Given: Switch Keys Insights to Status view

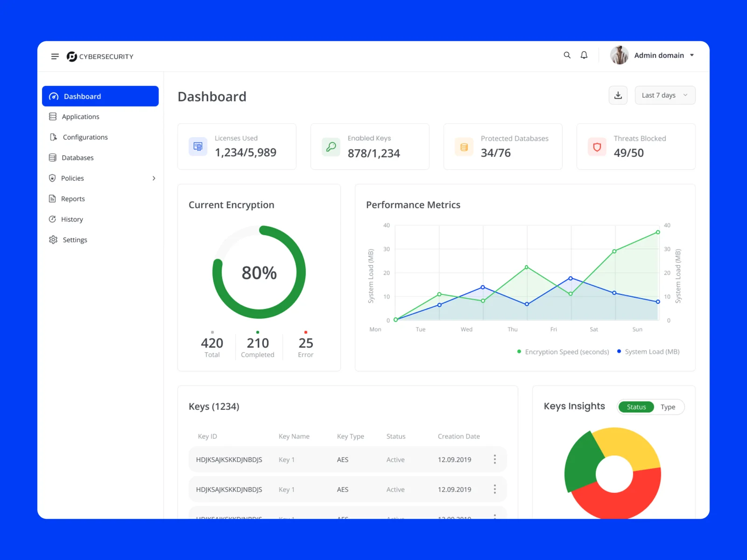Looking at the screenshot, I should pos(636,407).
